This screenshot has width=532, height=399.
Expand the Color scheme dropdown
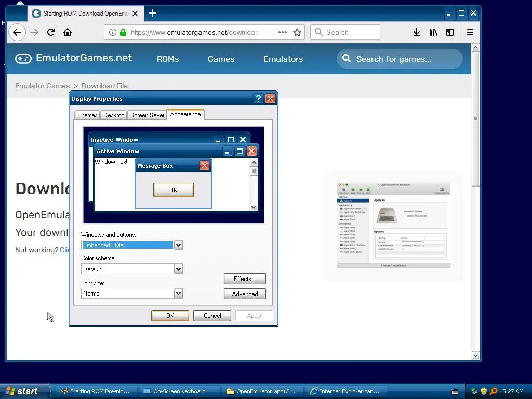click(x=179, y=269)
